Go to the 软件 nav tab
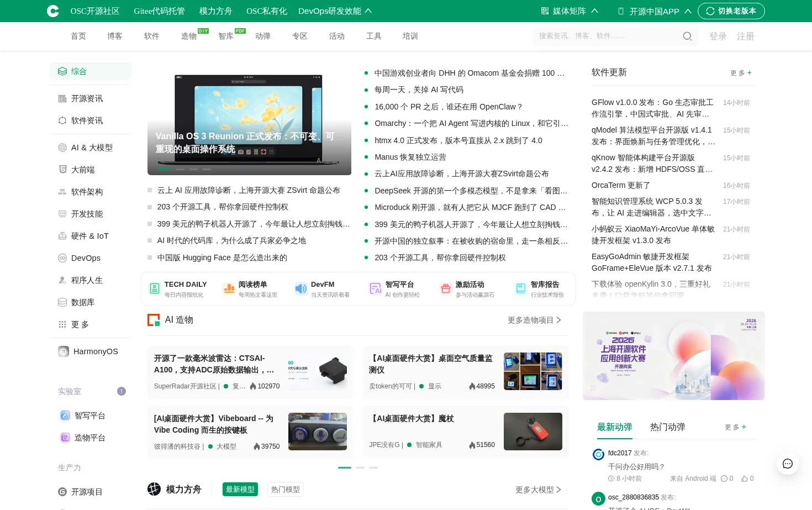Image resolution: width=812 pixels, height=510 pixels. coord(152,36)
